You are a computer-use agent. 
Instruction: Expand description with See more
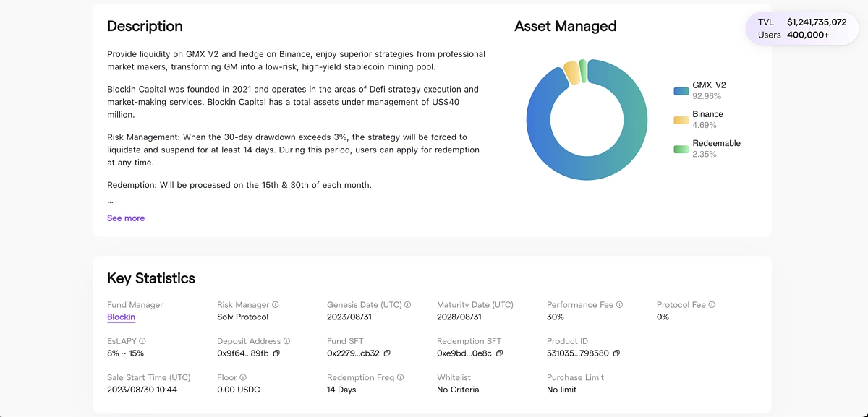(126, 218)
